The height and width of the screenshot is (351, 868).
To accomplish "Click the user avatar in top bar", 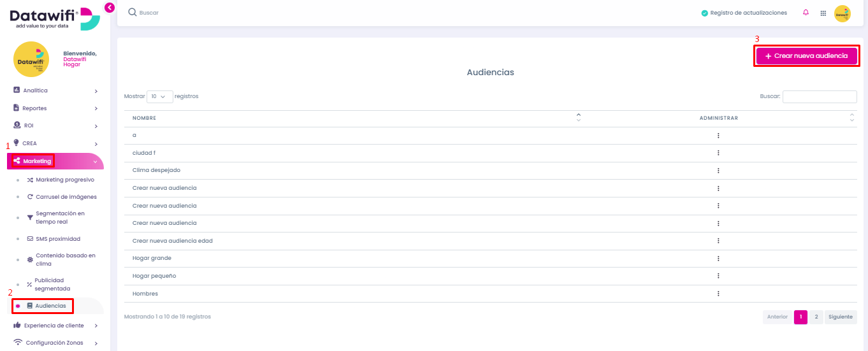I will 843,13.
